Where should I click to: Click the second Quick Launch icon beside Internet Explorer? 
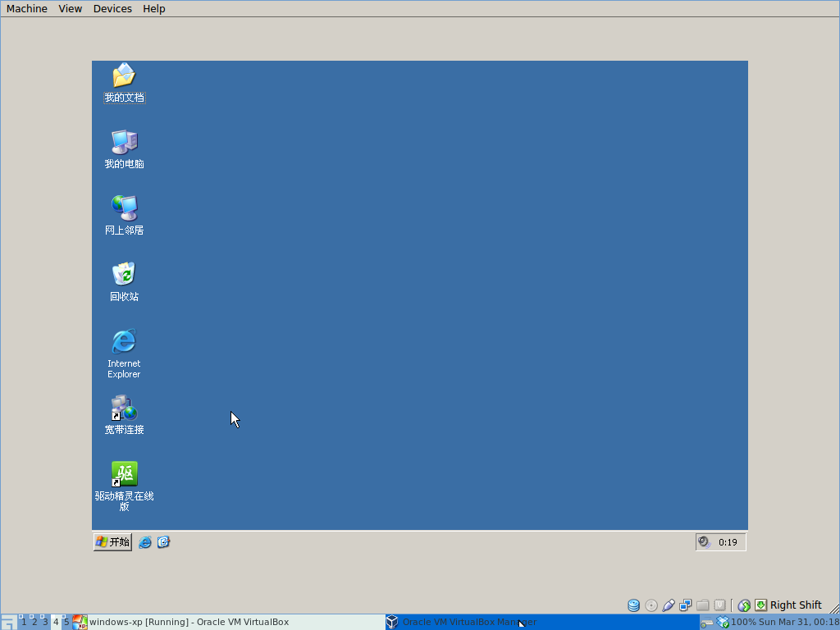pyautogui.click(x=163, y=542)
